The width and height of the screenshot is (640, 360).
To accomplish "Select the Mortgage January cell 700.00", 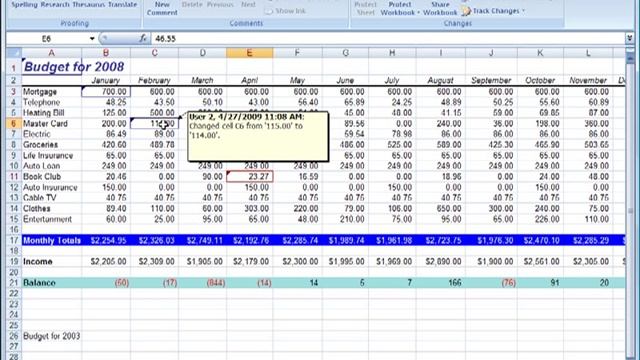I will coord(106,91).
